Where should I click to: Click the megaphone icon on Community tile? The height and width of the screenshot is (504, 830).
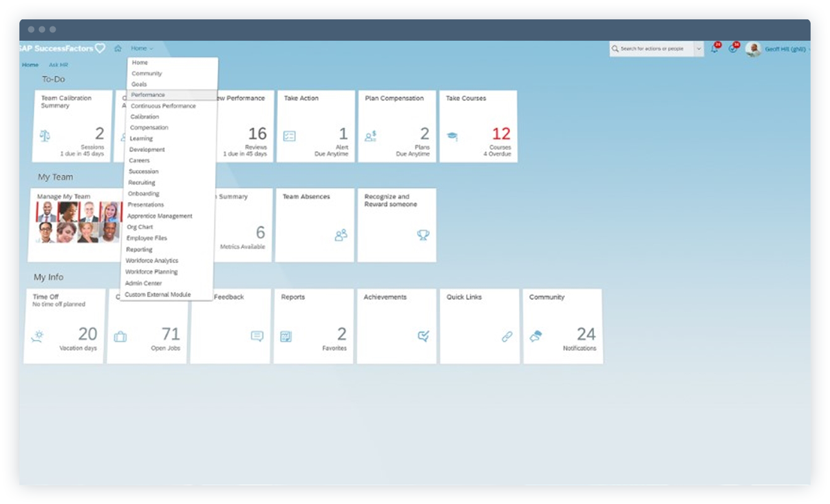pyautogui.click(x=537, y=336)
